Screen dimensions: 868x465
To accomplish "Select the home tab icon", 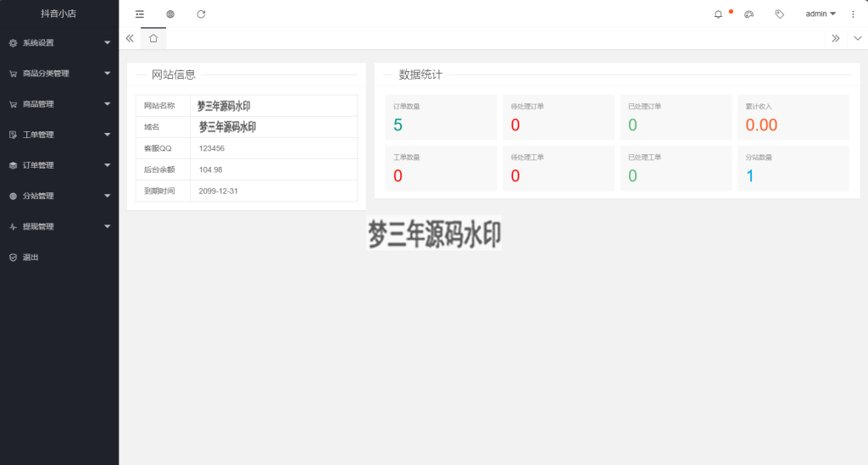I will [153, 38].
